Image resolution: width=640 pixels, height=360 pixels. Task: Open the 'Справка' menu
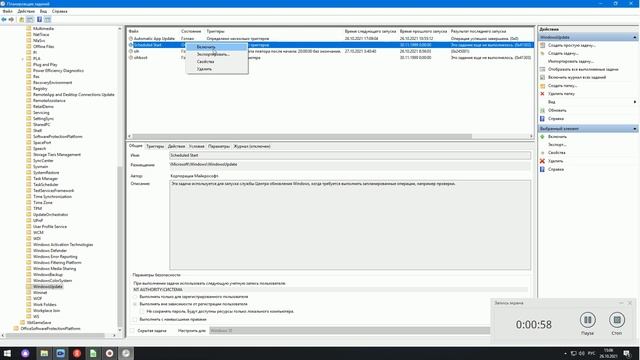60,11
